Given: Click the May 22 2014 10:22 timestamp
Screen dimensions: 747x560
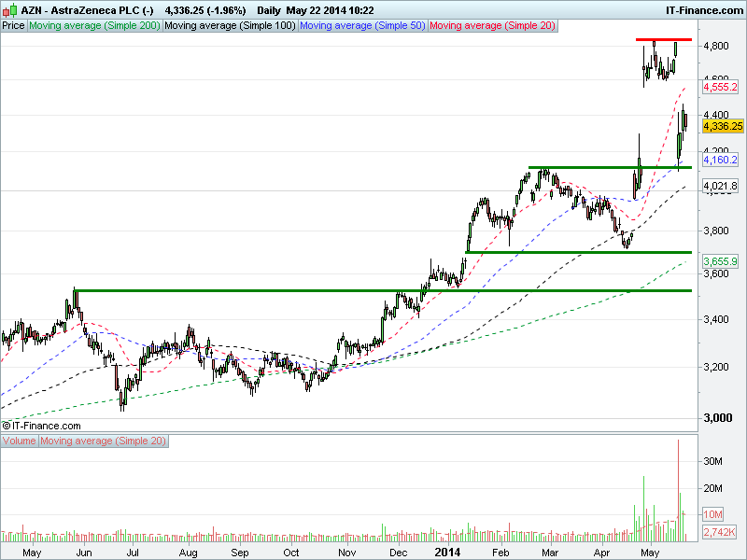Looking at the screenshot, I should coord(331,10).
